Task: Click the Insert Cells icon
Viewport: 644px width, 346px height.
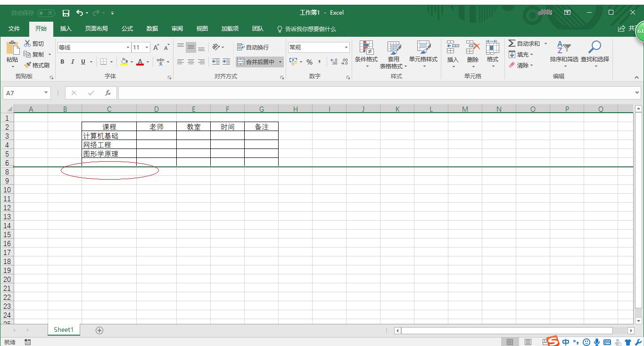Action: 452,54
